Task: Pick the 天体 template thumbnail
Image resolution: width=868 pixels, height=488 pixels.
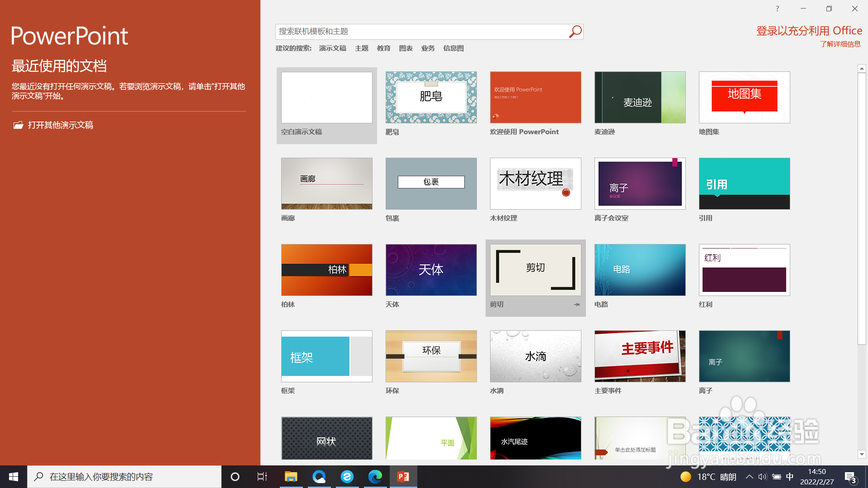Action: (x=431, y=270)
